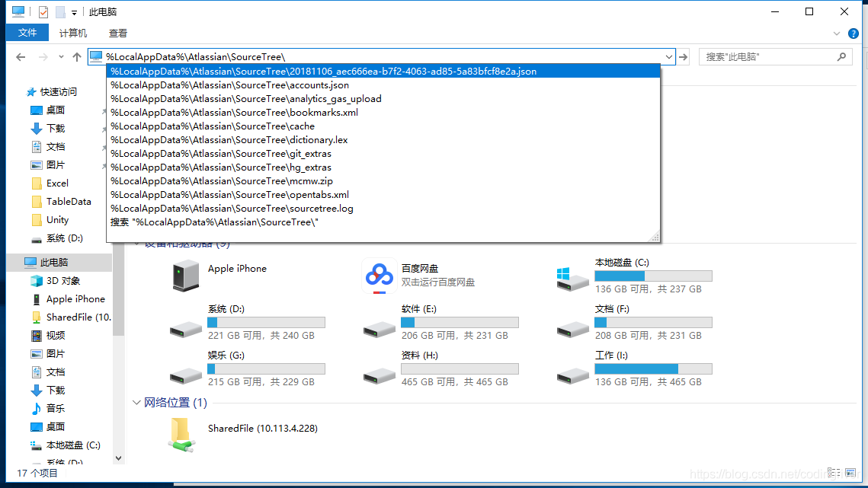Click 本地磁盘 (C:) capacity usage bar

[653, 276]
